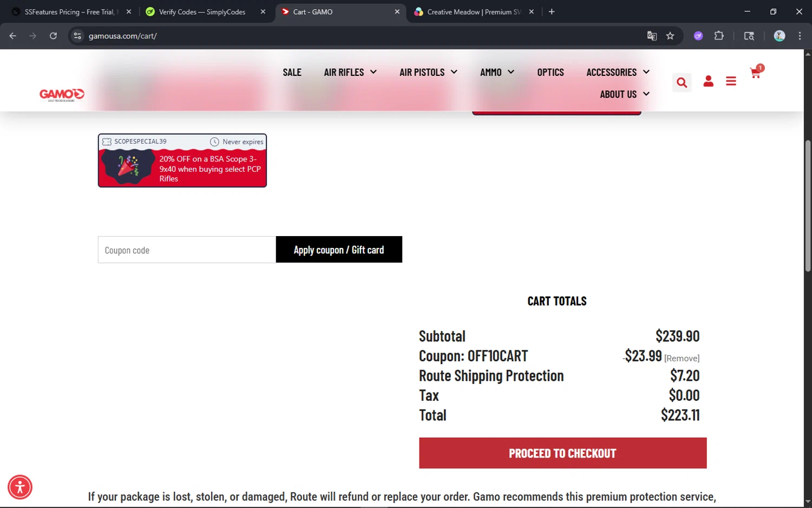Click PROCEED TO CHECKOUT button
812x508 pixels.
(x=562, y=453)
